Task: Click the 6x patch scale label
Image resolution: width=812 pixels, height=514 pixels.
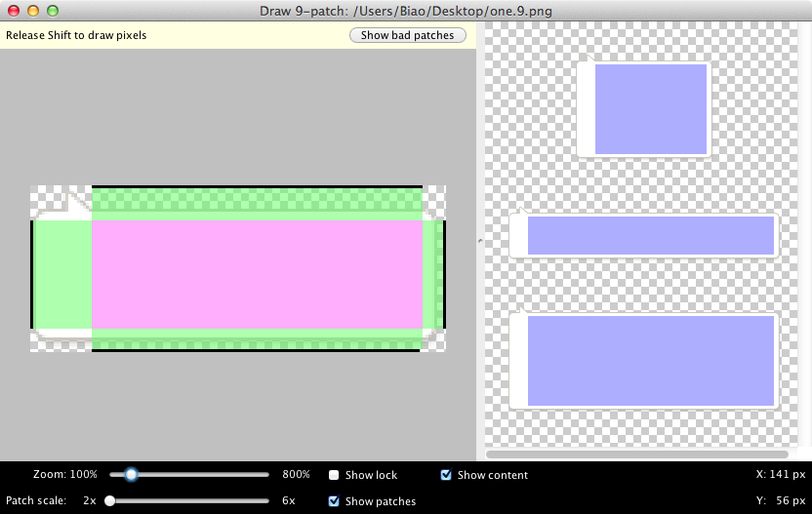Action: coord(289,500)
